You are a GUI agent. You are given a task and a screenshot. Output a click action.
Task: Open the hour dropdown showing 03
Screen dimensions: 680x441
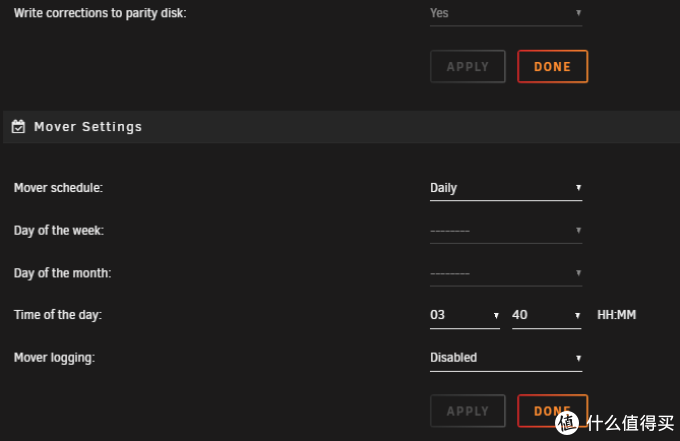pos(464,315)
